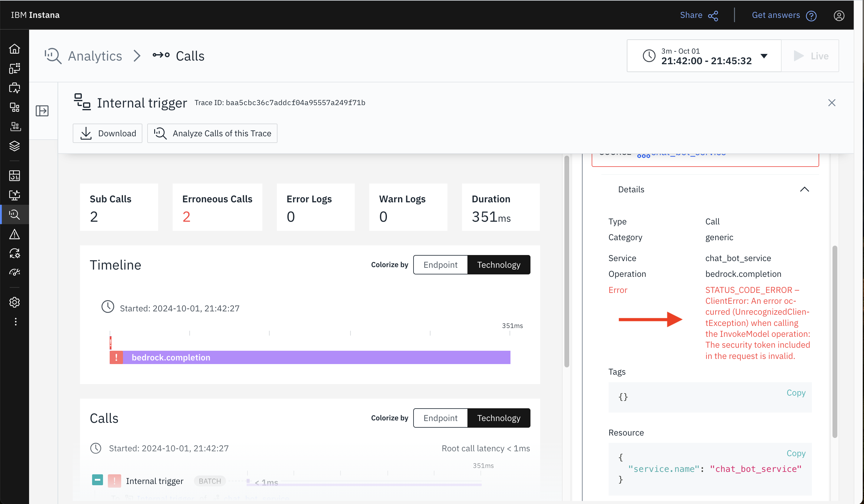Open the time range dropdown
Image resolution: width=864 pixels, height=504 pixels.
(765, 56)
